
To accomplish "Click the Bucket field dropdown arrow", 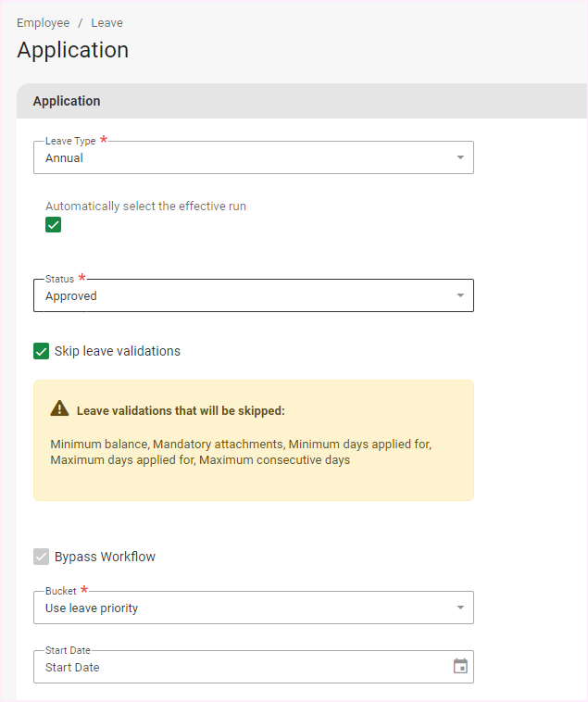I will point(460,608).
